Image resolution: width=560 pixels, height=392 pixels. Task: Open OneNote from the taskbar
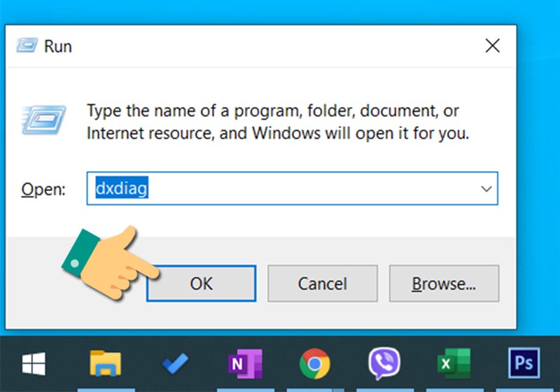click(x=245, y=364)
